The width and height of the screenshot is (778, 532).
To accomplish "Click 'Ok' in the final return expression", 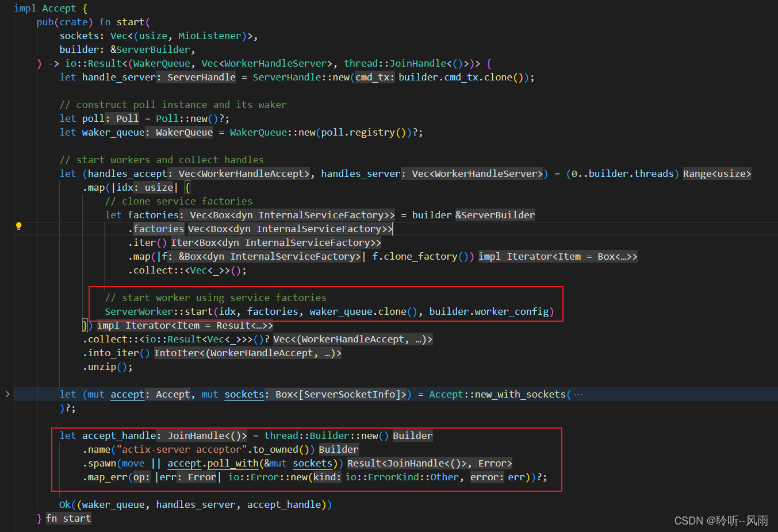I will (65, 504).
